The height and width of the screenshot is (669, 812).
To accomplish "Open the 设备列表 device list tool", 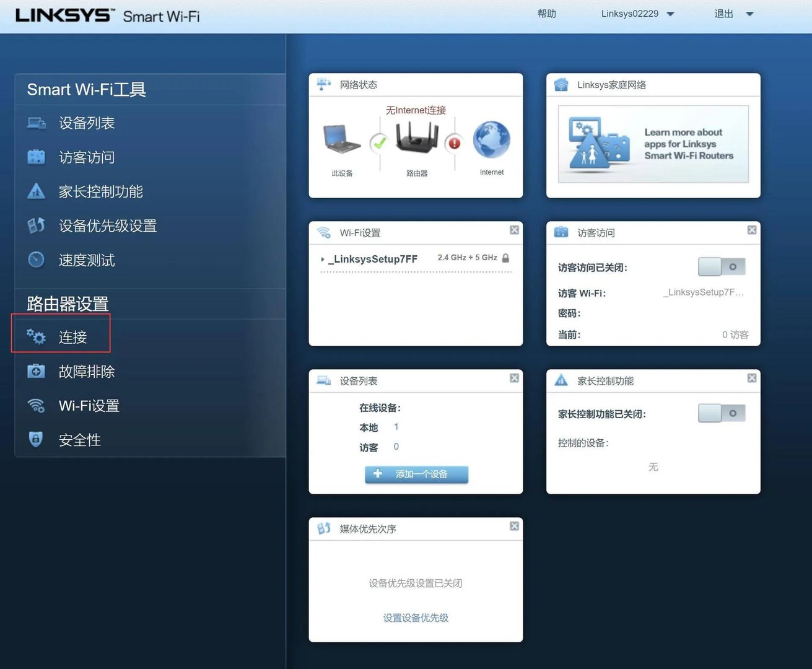I will 86,123.
